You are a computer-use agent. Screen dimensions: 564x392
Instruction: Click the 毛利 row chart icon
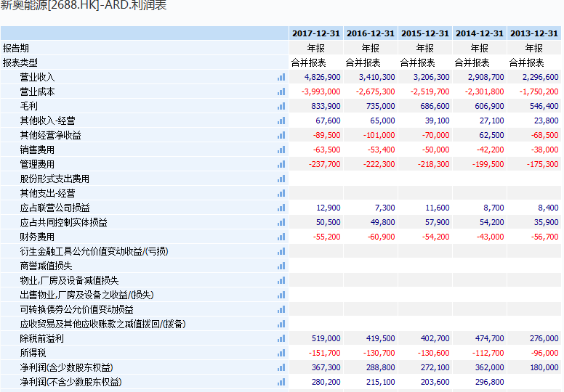281,106
